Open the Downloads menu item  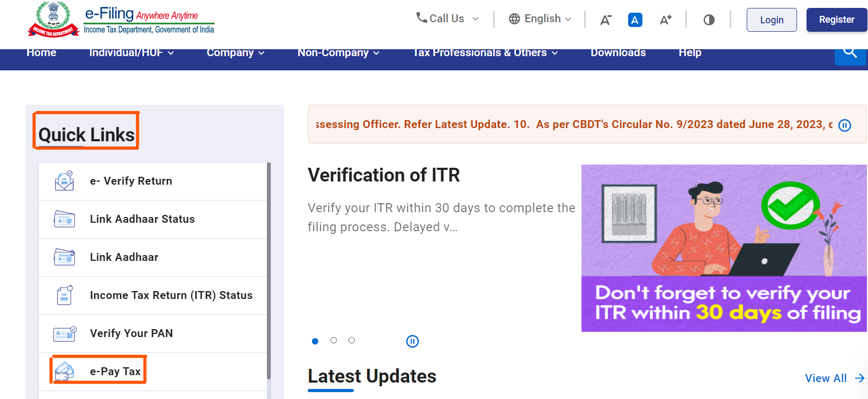618,53
